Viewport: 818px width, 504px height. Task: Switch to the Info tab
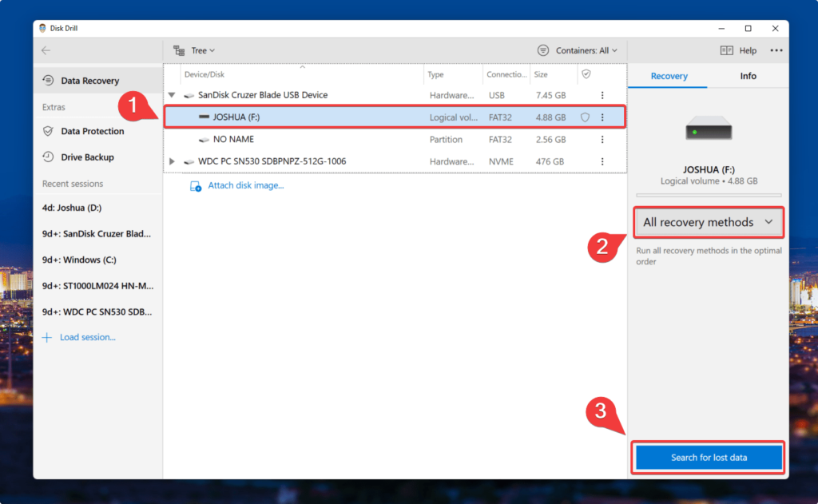748,76
